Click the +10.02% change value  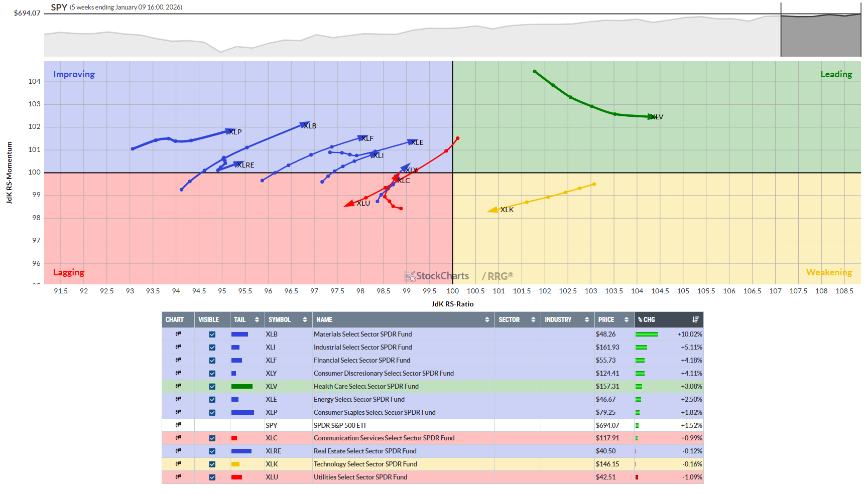point(690,334)
